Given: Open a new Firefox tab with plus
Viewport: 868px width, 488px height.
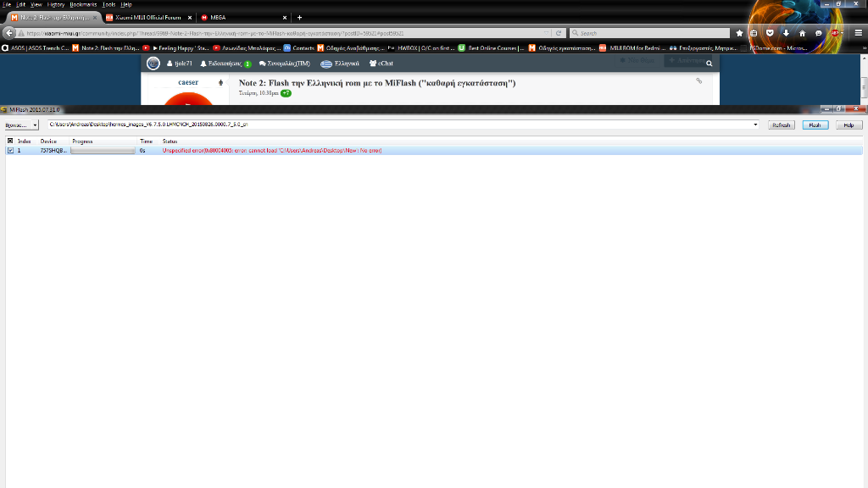Looking at the screenshot, I should [299, 18].
